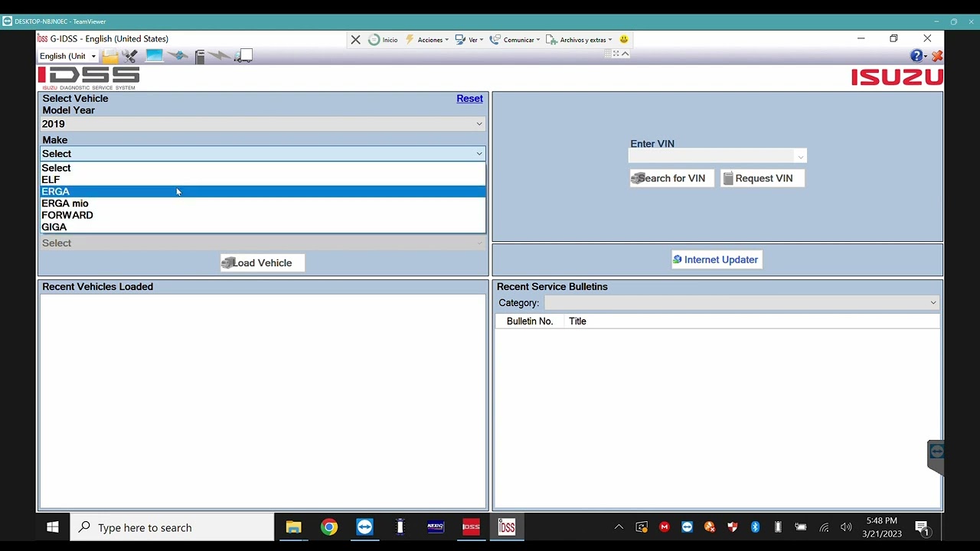
Task: Click the Title column header
Action: pos(577,321)
